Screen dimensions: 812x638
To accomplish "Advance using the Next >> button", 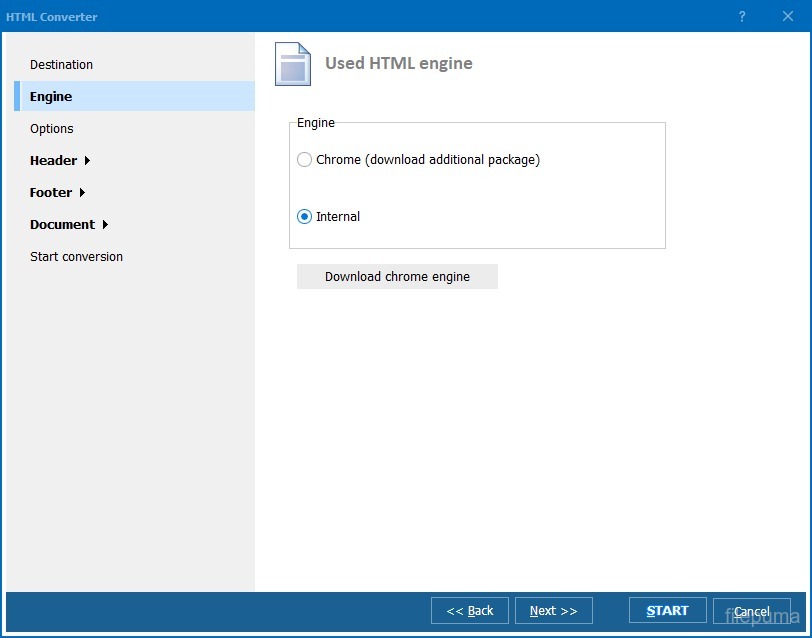I will 553,611.
